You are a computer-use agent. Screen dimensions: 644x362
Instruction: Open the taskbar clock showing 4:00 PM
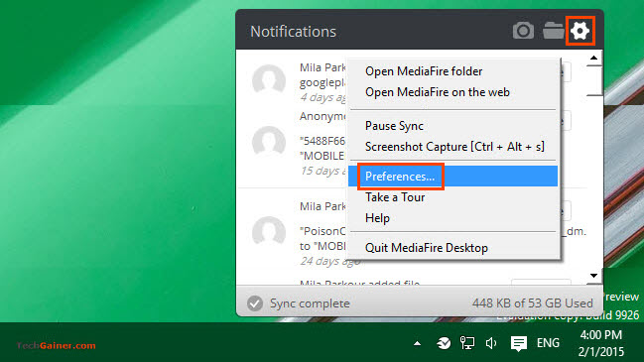[x=601, y=343]
